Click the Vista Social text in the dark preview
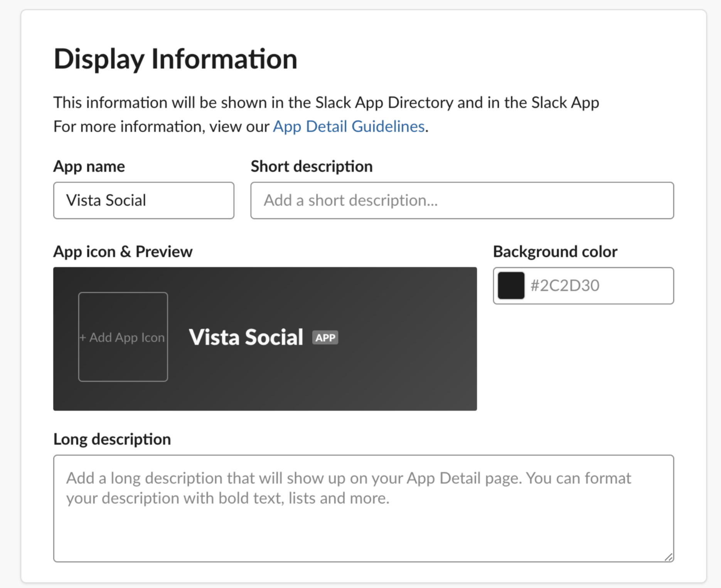The height and width of the screenshot is (588, 721). [246, 337]
